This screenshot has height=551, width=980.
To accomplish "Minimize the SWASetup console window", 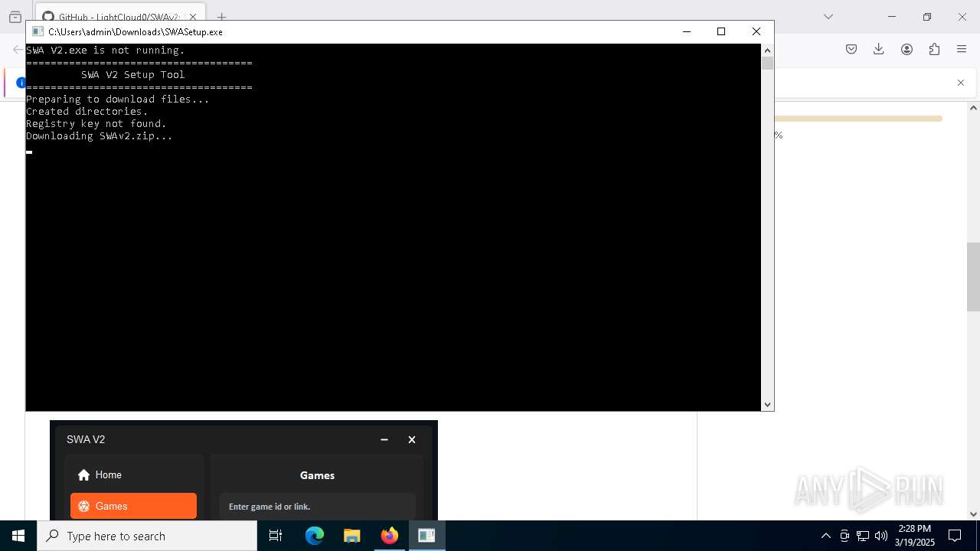I will [686, 31].
